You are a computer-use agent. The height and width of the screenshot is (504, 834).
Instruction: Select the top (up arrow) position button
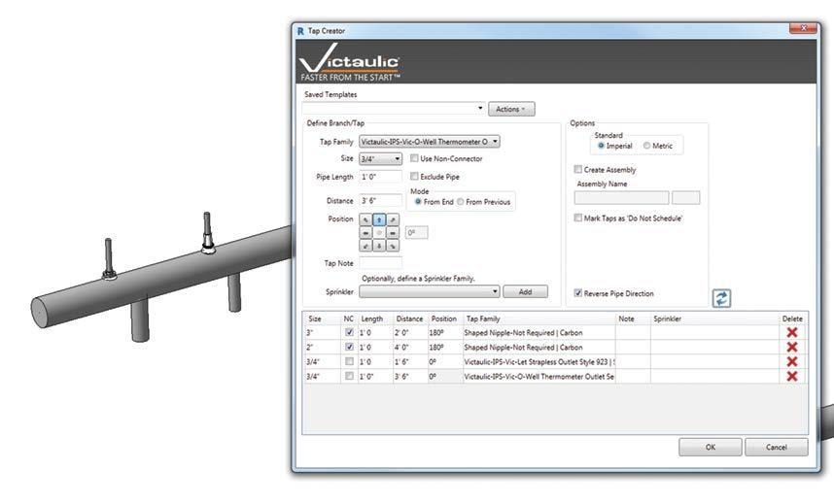[379, 219]
